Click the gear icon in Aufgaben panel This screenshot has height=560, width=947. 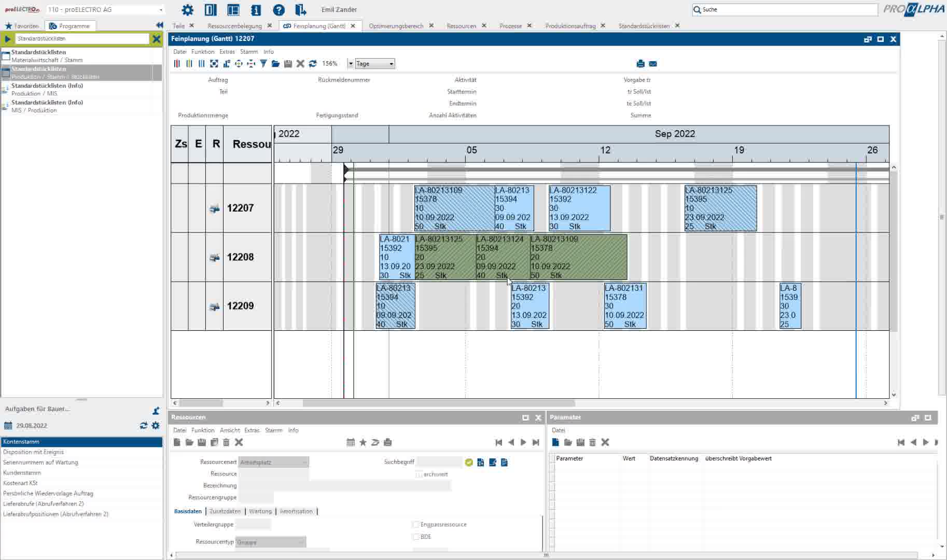coord(156,425)
